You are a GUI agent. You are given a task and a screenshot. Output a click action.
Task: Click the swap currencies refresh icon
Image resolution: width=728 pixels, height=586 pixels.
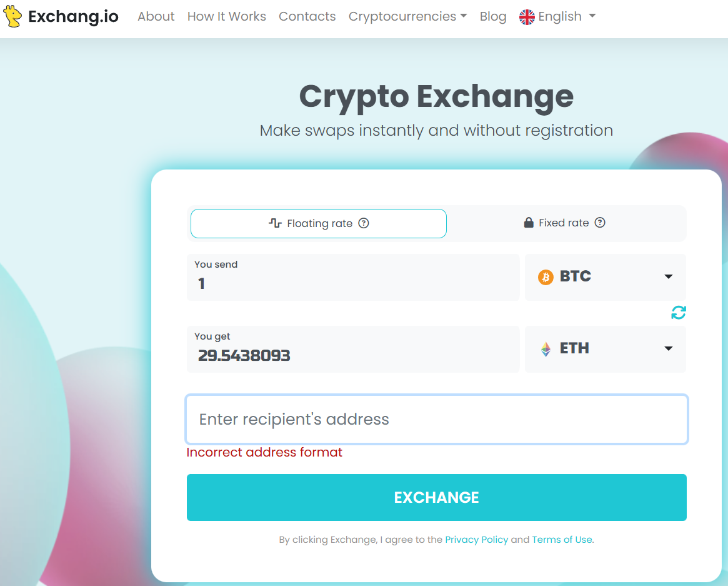tap(678, 313)
